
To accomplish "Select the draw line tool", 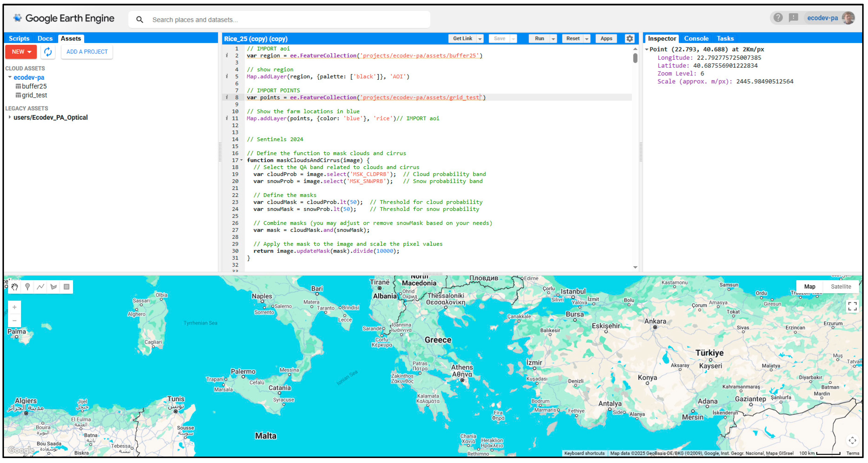I will (40, 287).
